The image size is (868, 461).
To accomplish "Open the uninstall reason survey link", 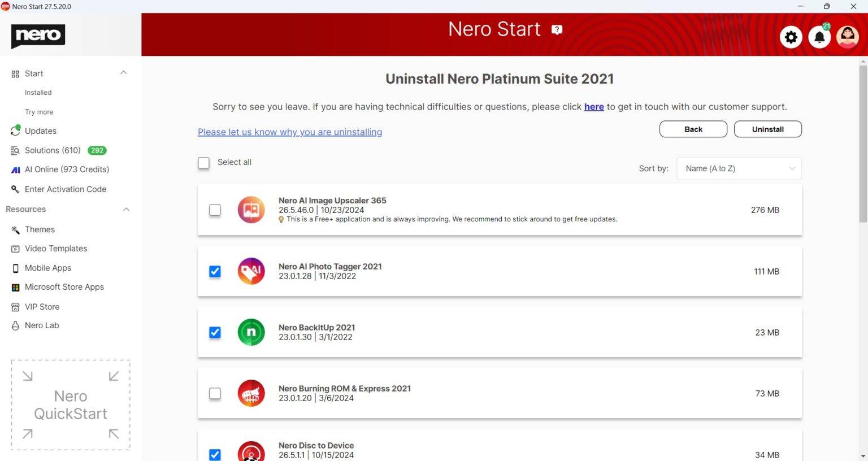I will [x=289, y=132].
